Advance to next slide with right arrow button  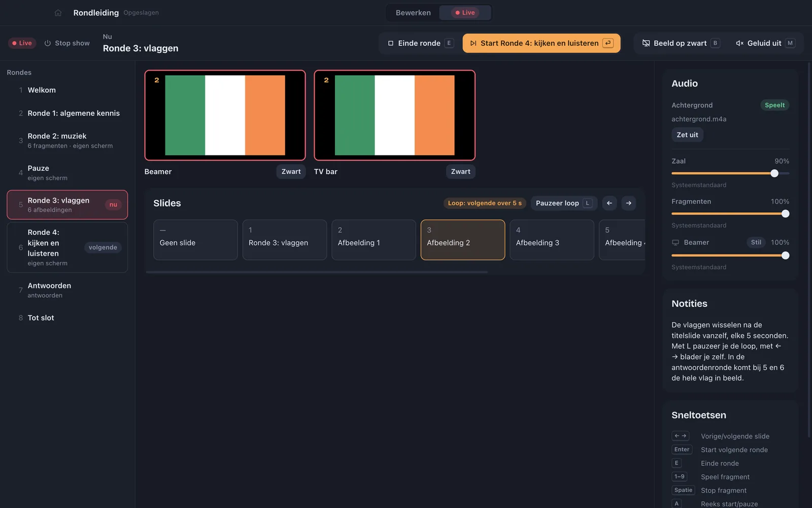(629, 203)
